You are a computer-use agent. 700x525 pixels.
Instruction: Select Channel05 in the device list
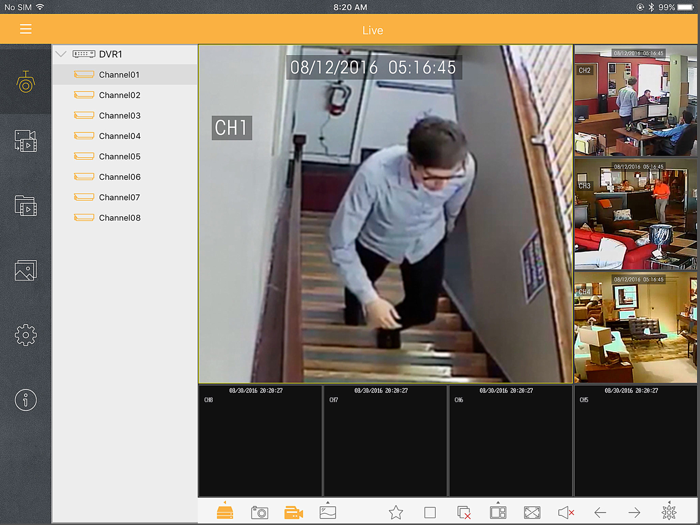pos(125,156)
